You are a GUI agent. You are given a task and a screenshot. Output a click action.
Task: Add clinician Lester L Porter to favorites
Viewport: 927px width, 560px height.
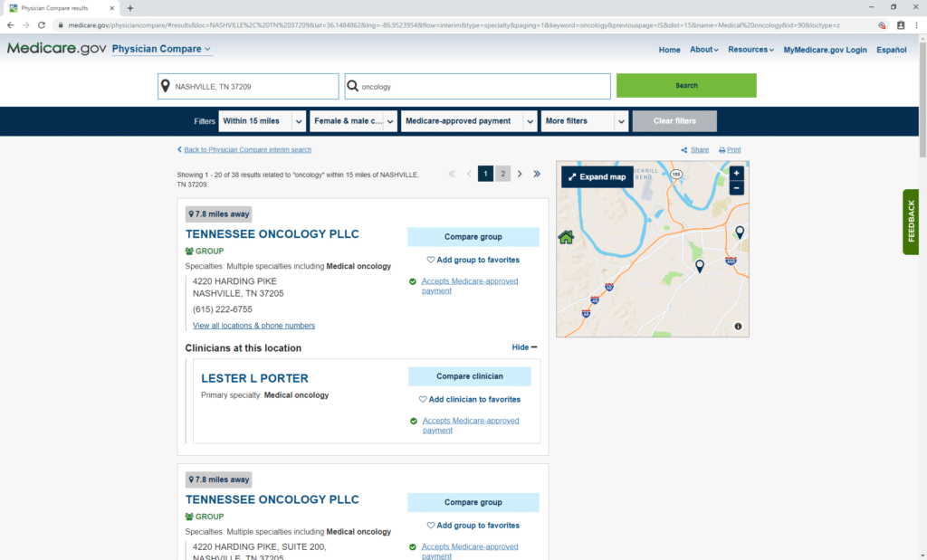click(x=470, y=399)
